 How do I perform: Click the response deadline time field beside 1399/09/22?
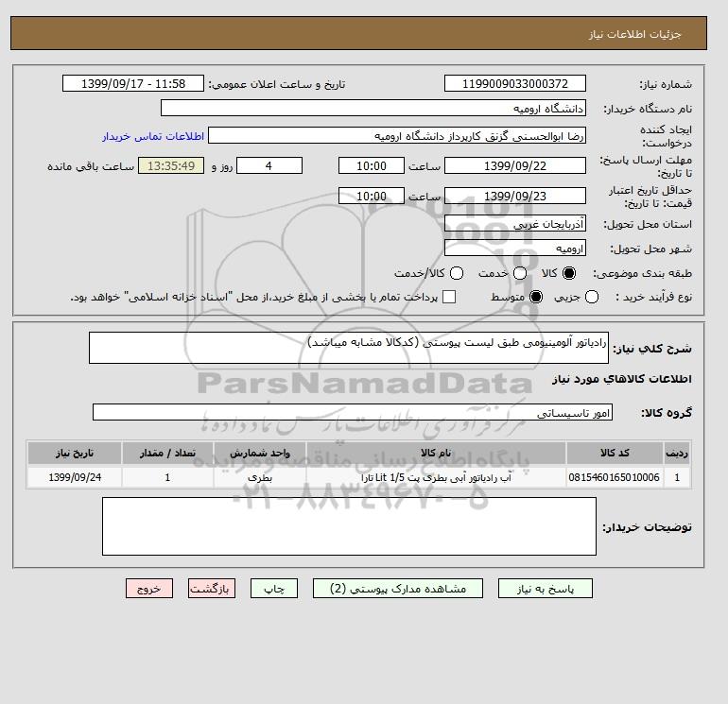(x=372, y=165)
